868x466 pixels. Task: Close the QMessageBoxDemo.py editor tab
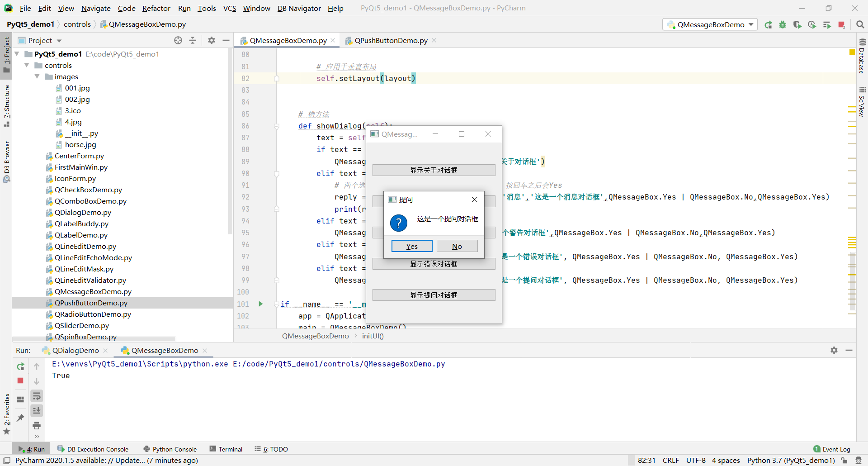point(333,40)
